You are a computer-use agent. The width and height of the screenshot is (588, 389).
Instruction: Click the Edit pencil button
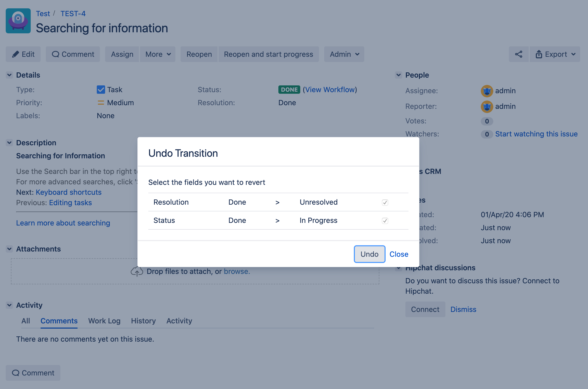pos(23,54)
